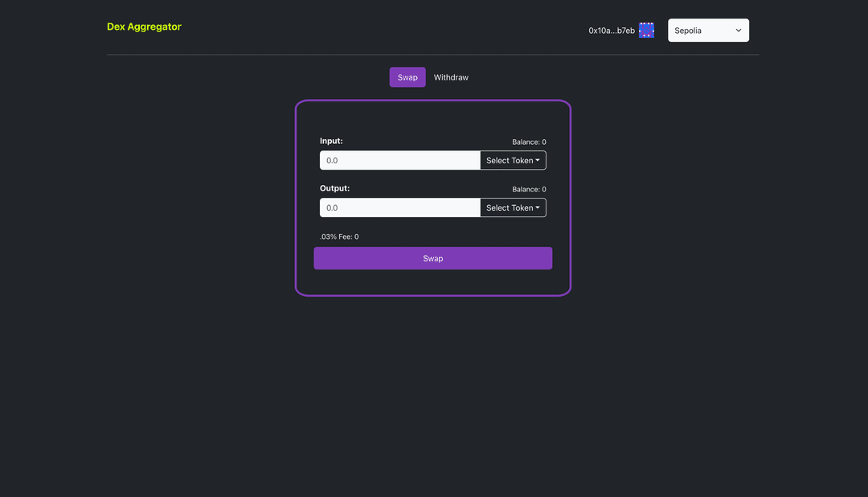The image size is (868, 497).
Task: Click the .03% Fee: 0 text
Action: pos(339,236)
